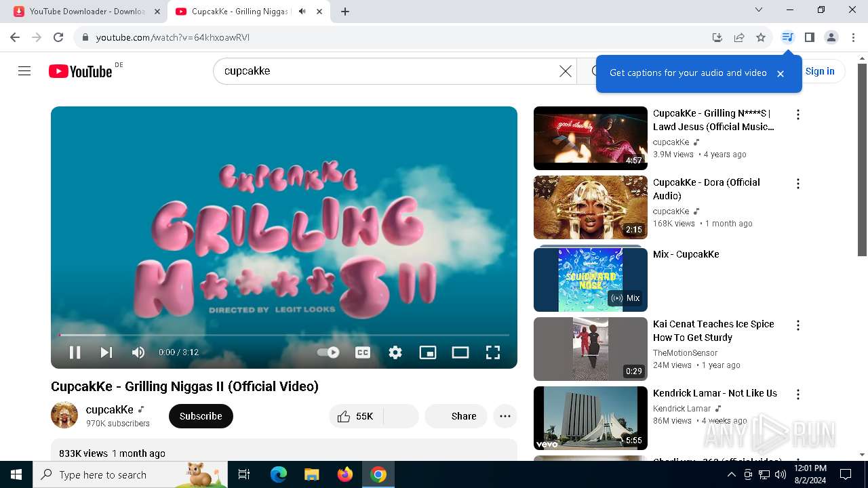Open media controls icon in toolbar
Viewport: 868px width, 488px height.
point(787,37)
